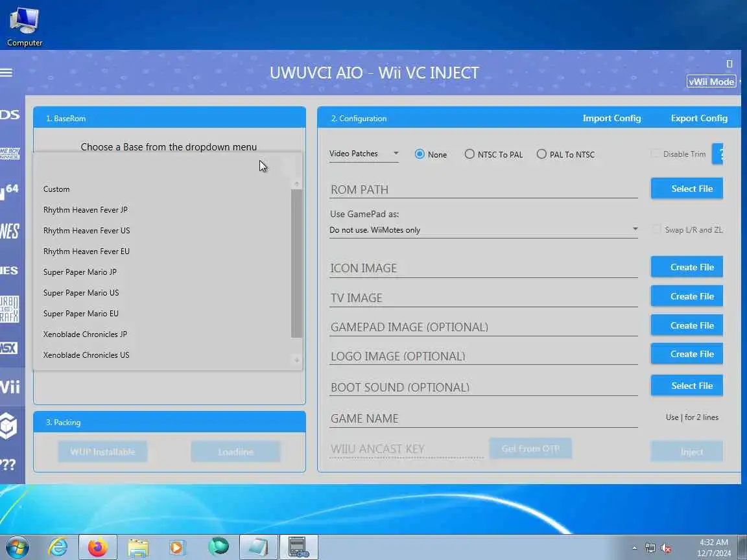The height and width of the screenshot is (560, 747).
Task: Click Import Config
Action: [x=611, y=118]
